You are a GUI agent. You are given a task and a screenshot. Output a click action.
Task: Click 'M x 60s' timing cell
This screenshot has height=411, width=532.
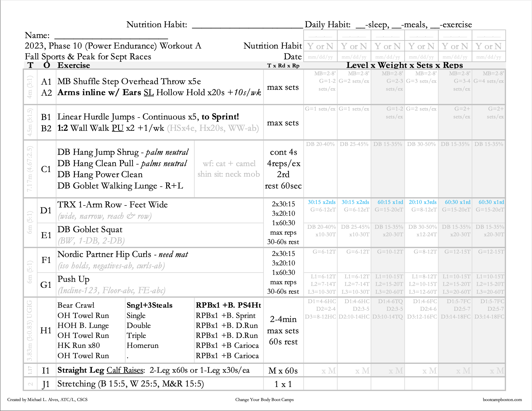point(283,371)
